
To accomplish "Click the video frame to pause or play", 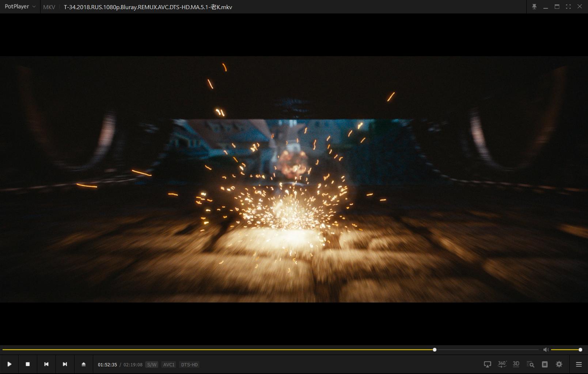I will [x=294, y=179].
